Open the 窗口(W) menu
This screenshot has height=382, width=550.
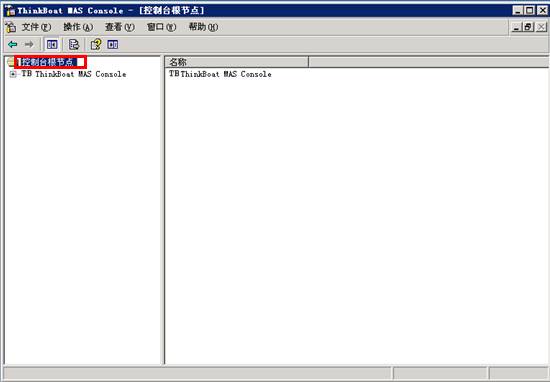click(x=161, y=27)
